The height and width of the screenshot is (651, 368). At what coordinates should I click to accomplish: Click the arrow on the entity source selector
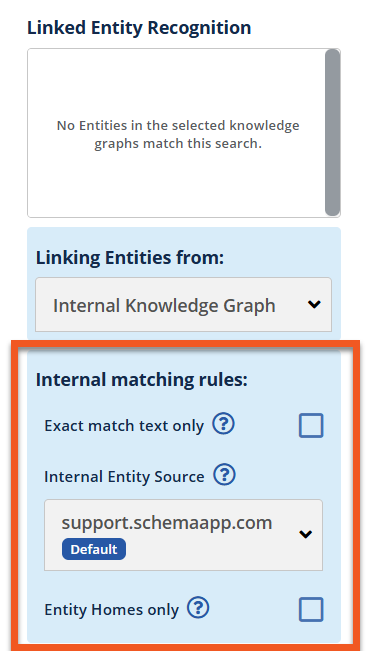point(305,534)
